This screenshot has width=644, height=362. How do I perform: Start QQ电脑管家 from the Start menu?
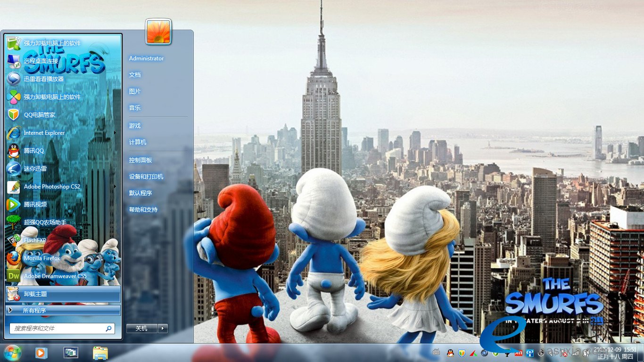(62, 115)
